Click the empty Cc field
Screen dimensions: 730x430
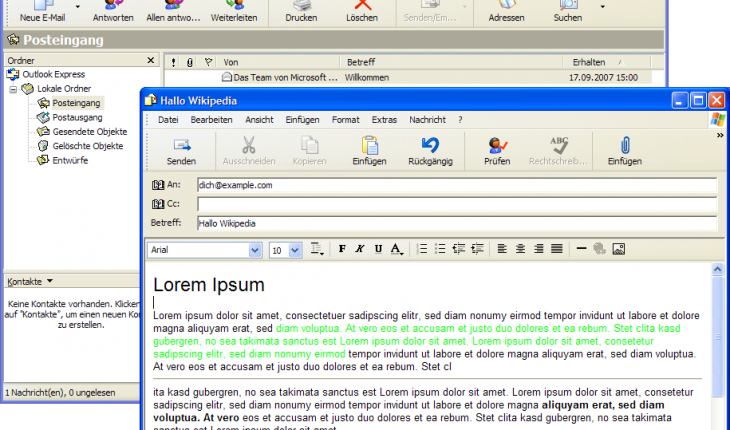click(457, 204)
